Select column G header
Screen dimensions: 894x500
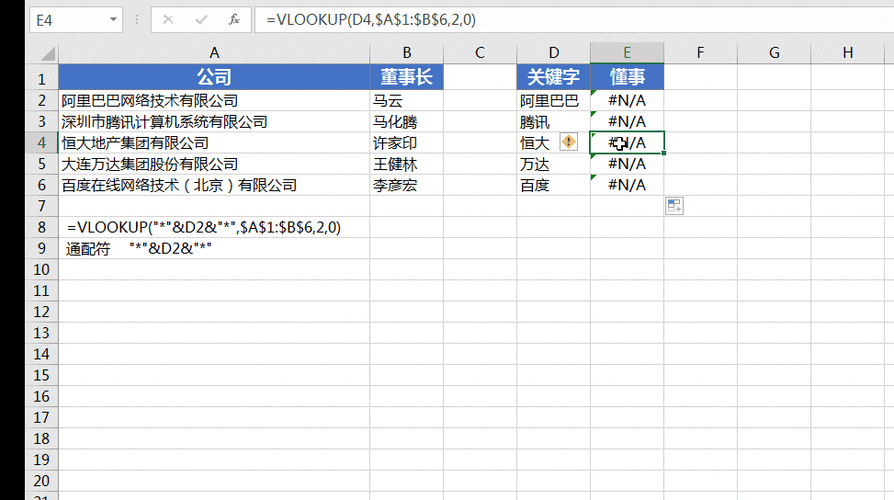[774, 53]
